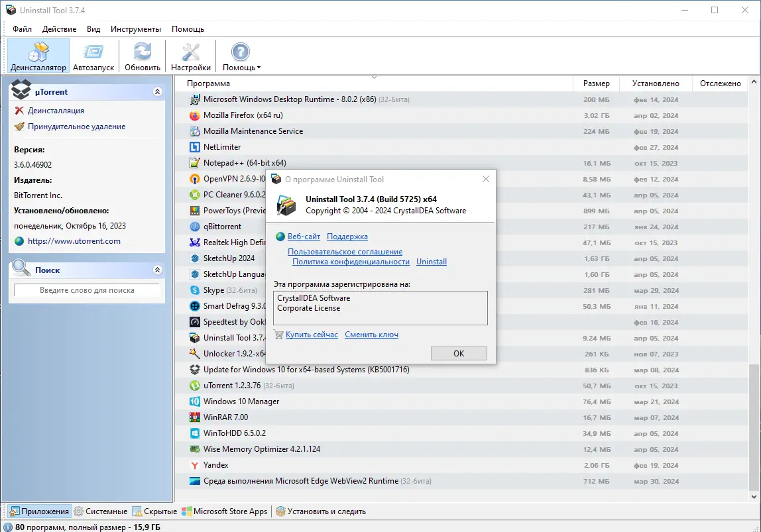Open the Помощь menu in menu bar

188,29
